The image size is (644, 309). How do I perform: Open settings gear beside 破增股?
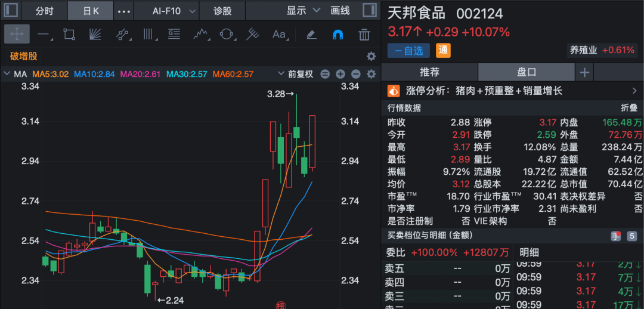(371, 56)
